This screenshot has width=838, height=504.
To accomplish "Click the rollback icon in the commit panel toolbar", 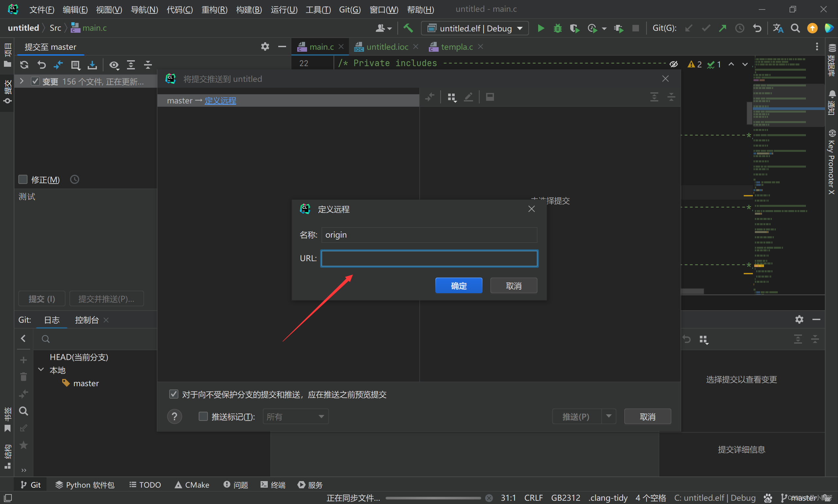I will (42, 64).
